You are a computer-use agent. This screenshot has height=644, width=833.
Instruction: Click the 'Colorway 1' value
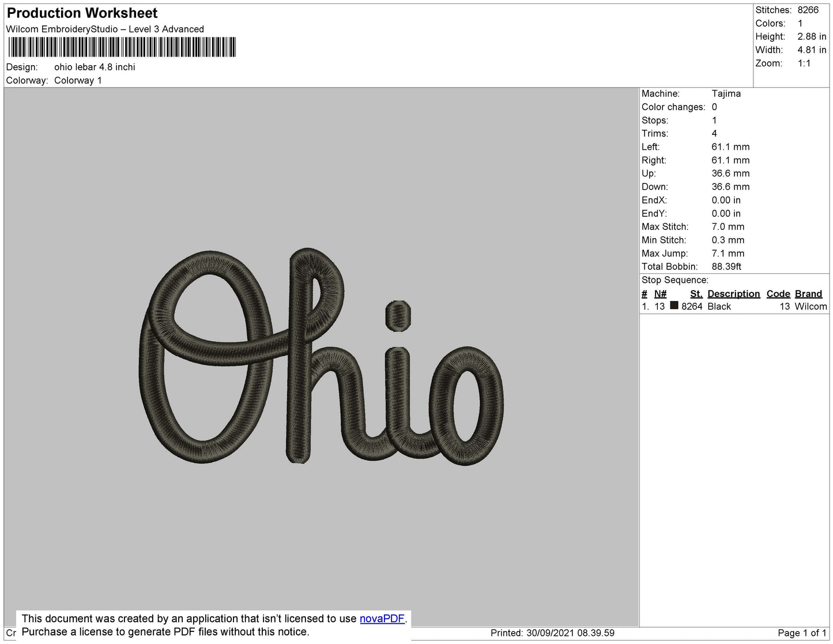pos(78,80)
